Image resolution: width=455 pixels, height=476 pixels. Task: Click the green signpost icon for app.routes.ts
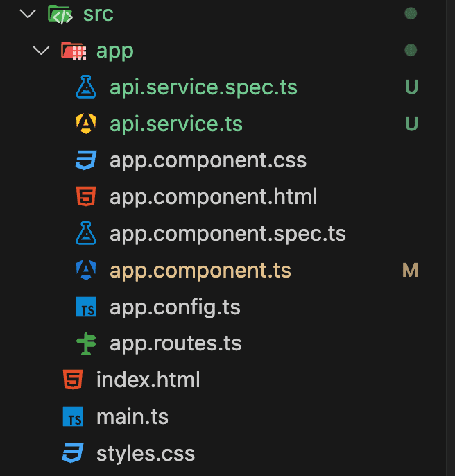[85, 344]
